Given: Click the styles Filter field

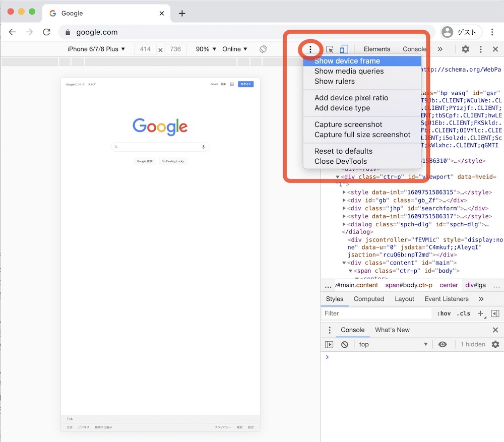Looking at the screenshot, I should (376, 313).
